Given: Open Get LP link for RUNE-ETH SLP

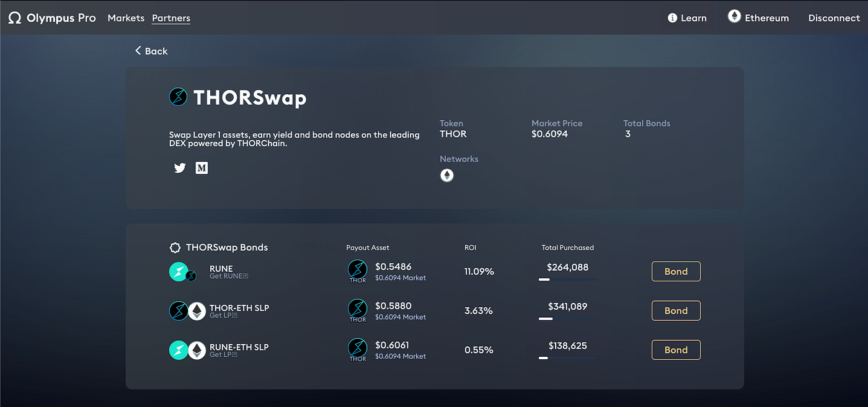Looking at the screenshot, I should point(223,354).
